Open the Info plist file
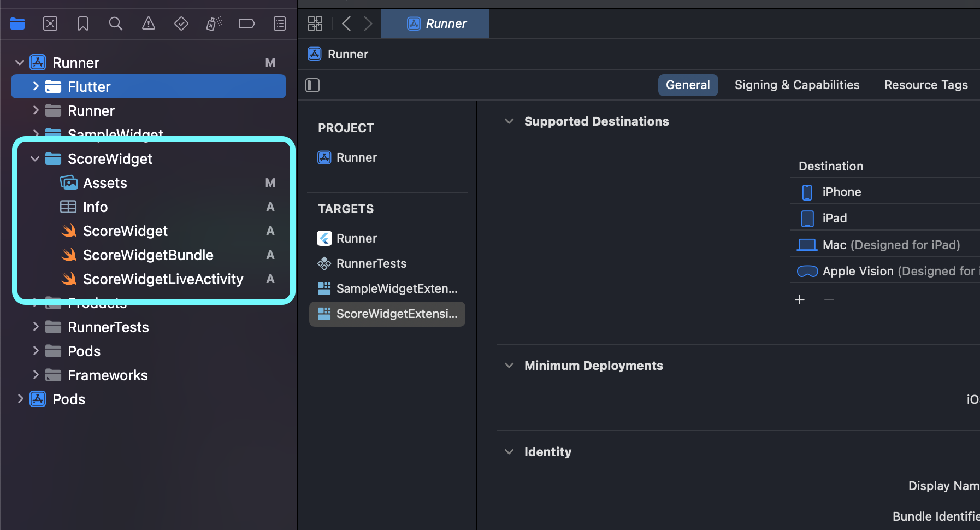Screen dimensions: 980x530 [x=149, y=207]
